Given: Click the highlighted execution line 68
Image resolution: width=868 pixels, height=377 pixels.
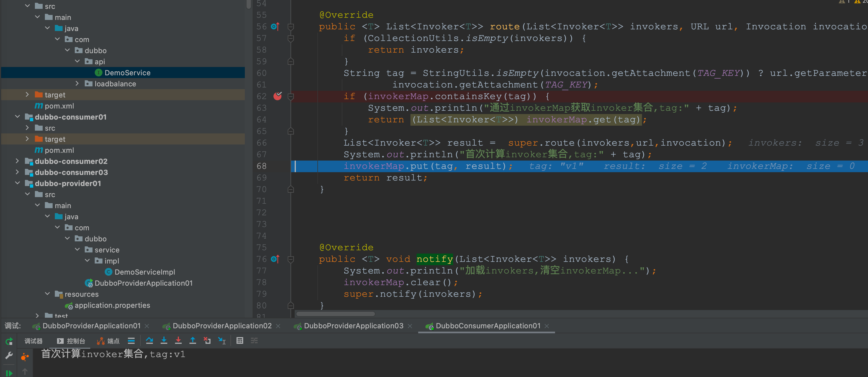Looking at the screenshot, I should (579, 166).
